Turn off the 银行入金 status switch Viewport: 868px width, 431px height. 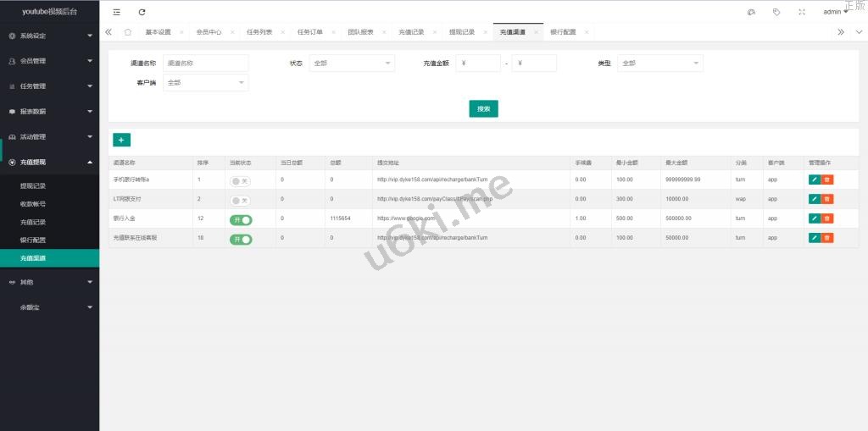pyautogui.click(x=241, y=219)
